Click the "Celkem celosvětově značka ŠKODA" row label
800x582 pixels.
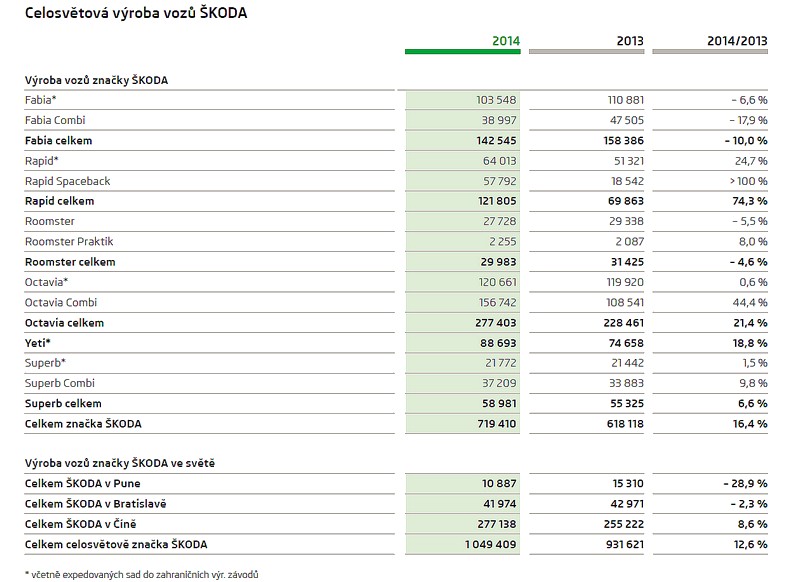[116, 545]
